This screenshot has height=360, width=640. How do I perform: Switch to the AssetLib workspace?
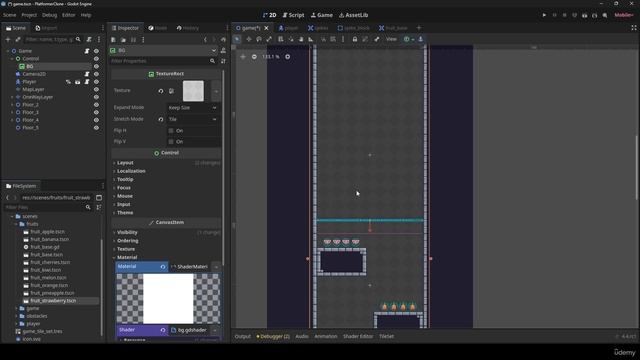point(353,15)
